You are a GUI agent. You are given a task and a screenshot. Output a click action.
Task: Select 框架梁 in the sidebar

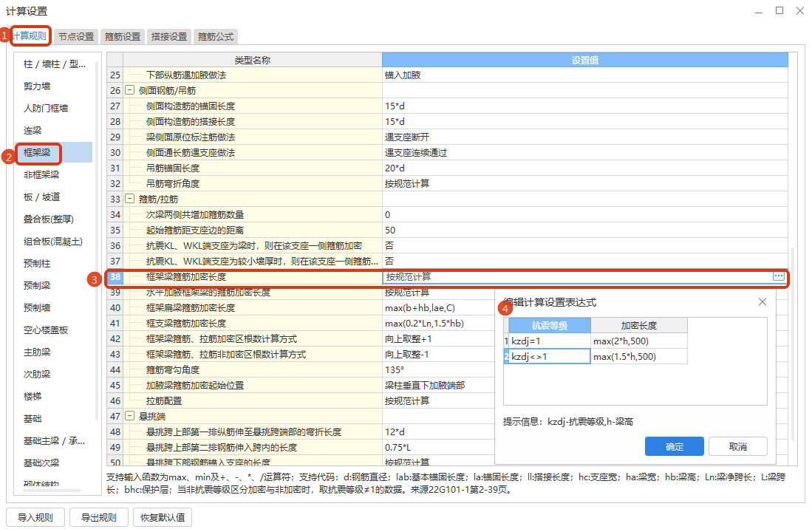[x=54, y=153]
